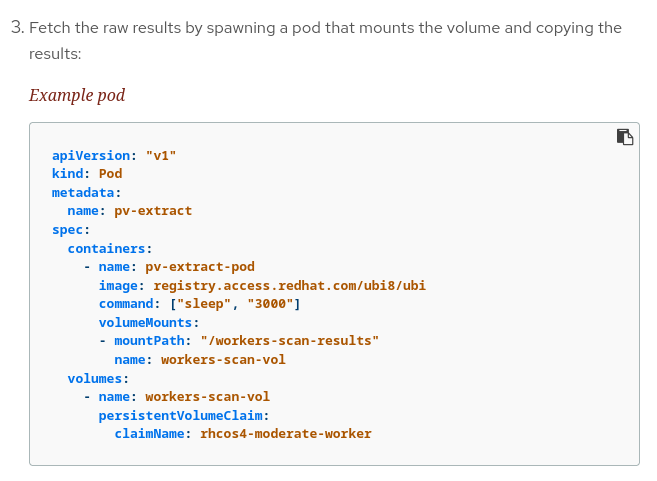Click the 'metadata' key in the code
This screenshot has width=657, height=481.
(x=83, y=192)
